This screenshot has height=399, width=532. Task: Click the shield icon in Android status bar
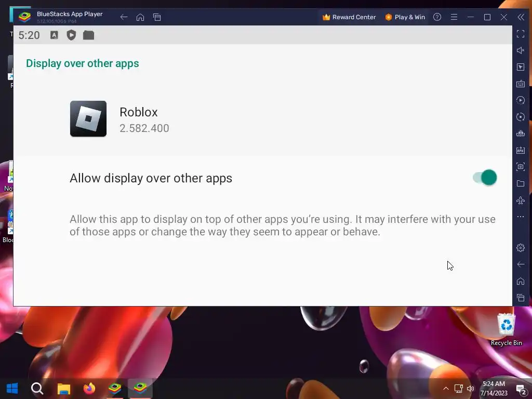(x=71, y=35)
